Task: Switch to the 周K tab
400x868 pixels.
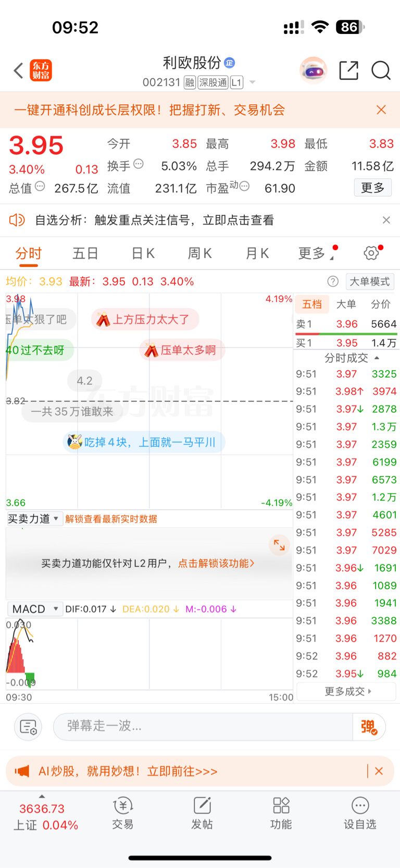Action: [200, 253]
